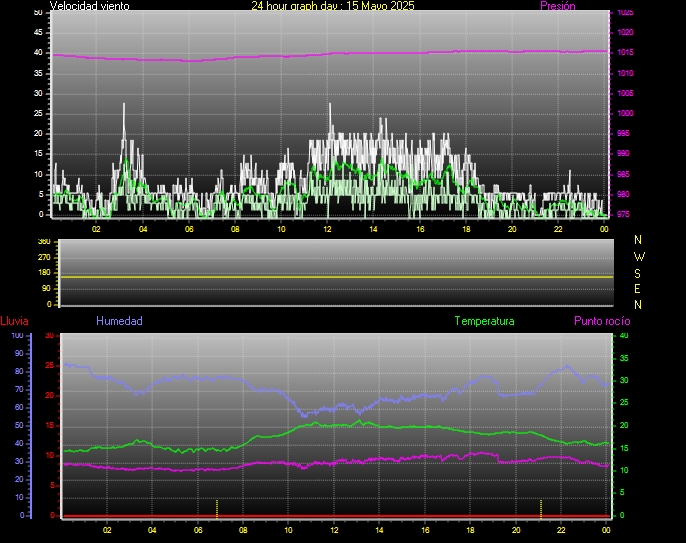Click the 'S' compass direction label
This screenshot has width=686, height=543.
pyautogui.click(x=637, y=273)
